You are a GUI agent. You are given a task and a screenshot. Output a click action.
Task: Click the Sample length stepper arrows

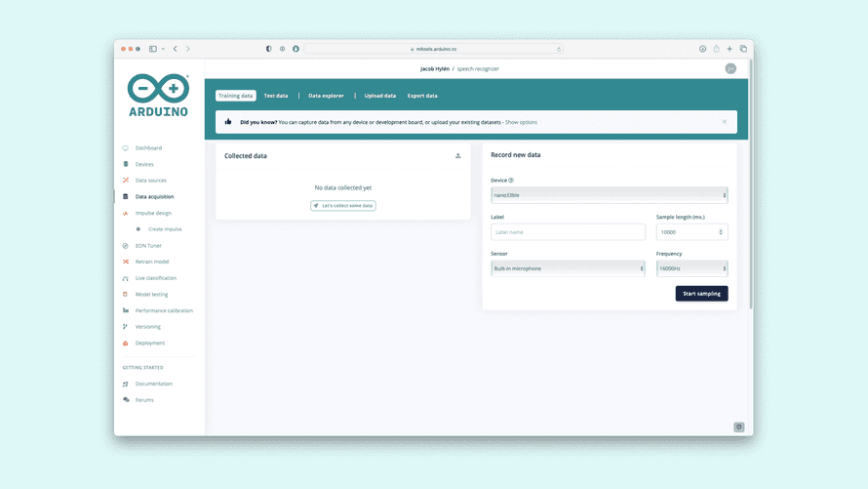tap(720, 232)
